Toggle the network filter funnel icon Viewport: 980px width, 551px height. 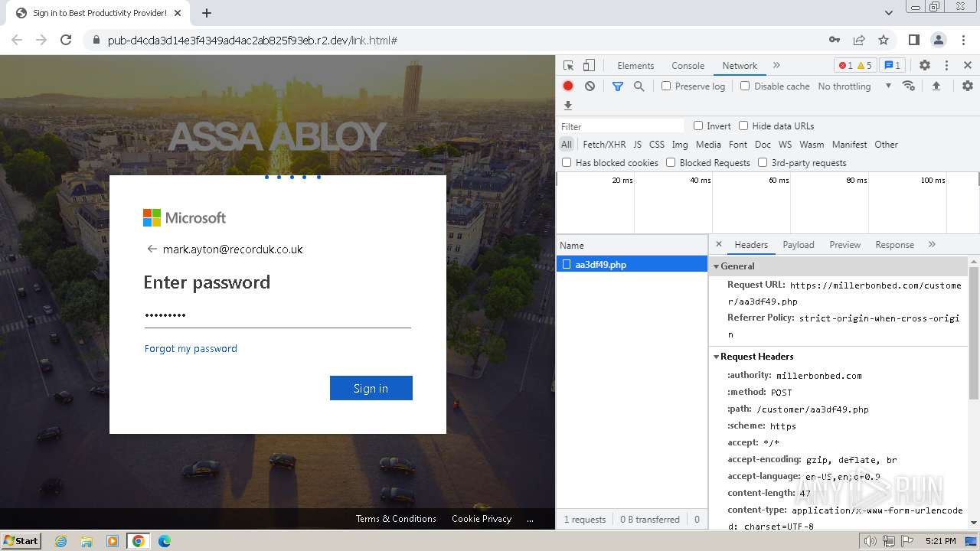[x=618, y=86]
